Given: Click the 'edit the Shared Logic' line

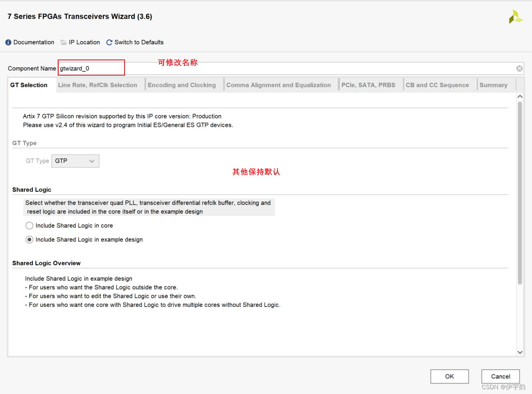Looking at the screenshot, I should (x=111, y=296).
